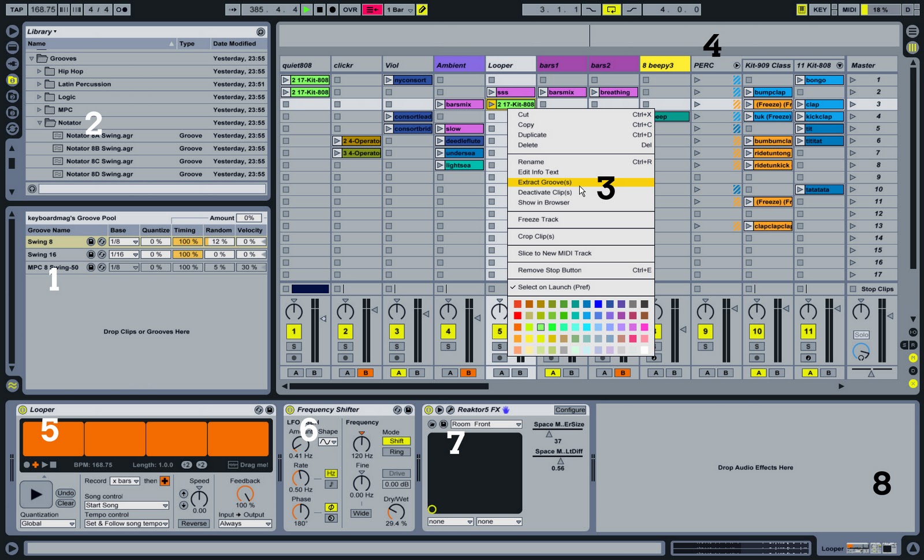
Task: Toggle the draw mode pencil icon
Action: tap(422, 9)
